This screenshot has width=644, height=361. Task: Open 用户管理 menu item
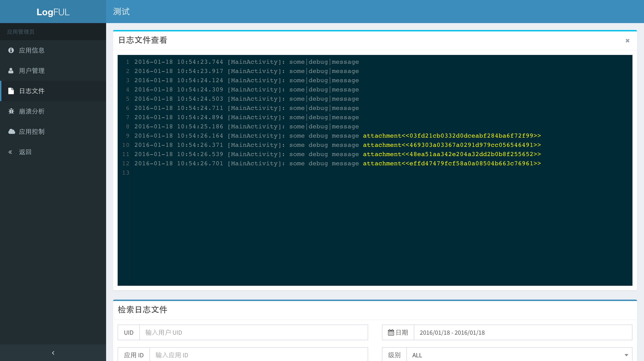tap(53, 71)
